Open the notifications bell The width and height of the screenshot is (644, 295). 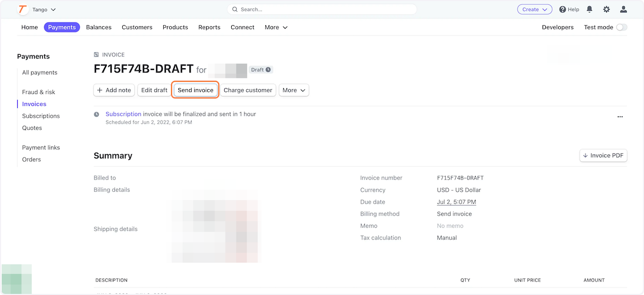(590, 10)
